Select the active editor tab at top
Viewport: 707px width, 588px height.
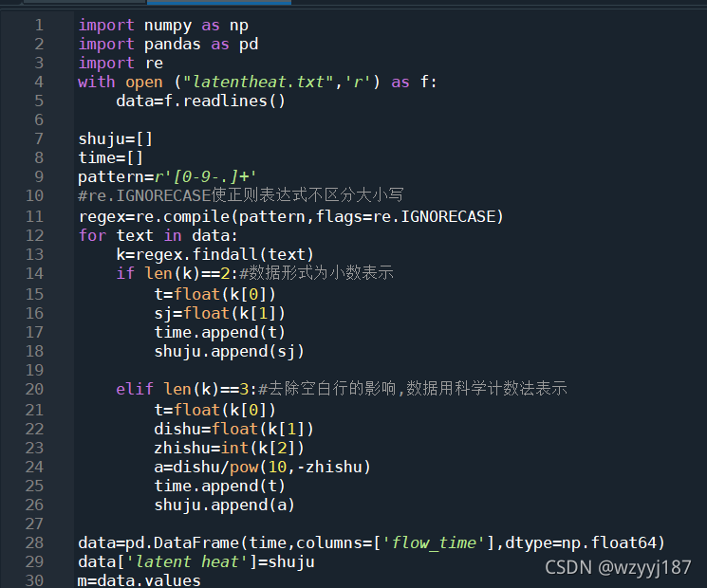point(218,2)
